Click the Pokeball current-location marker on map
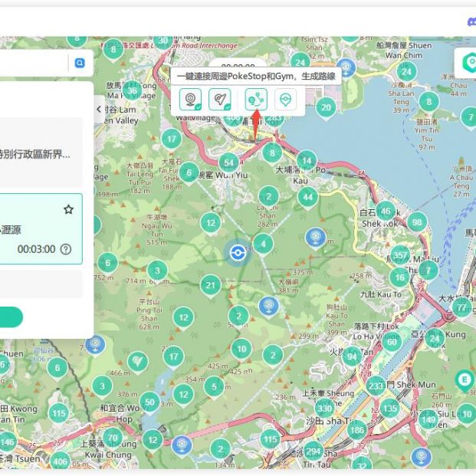The image size is (476, 476). (237, 251)
